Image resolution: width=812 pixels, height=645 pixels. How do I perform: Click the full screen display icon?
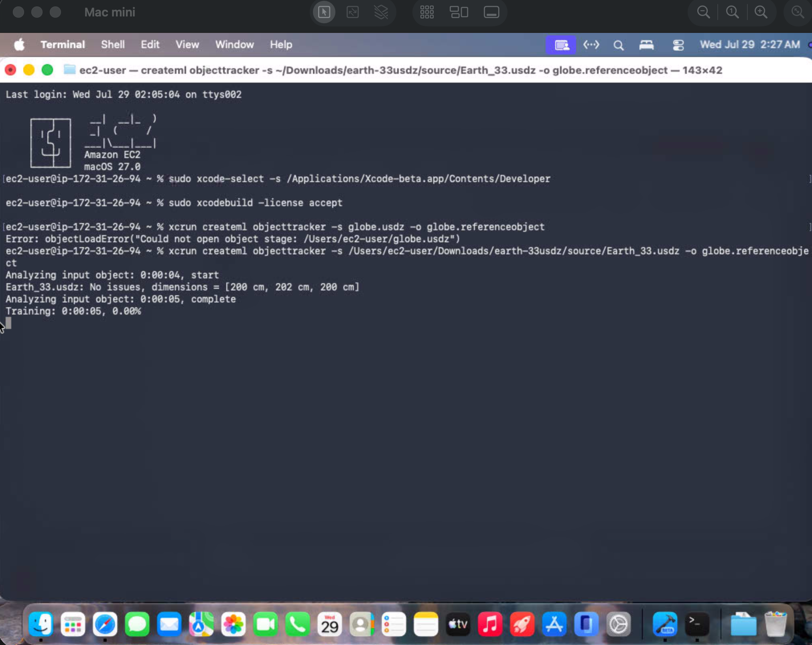click(491, 12)
